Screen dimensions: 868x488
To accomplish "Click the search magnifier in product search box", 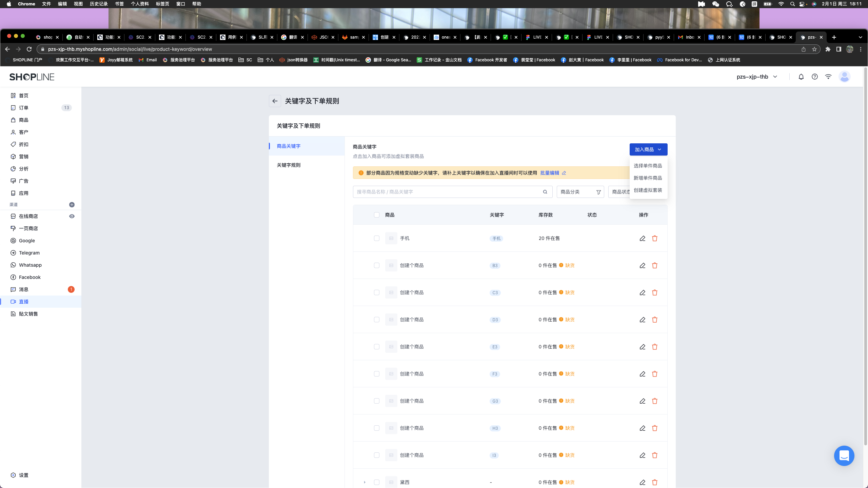I will 545,192.
